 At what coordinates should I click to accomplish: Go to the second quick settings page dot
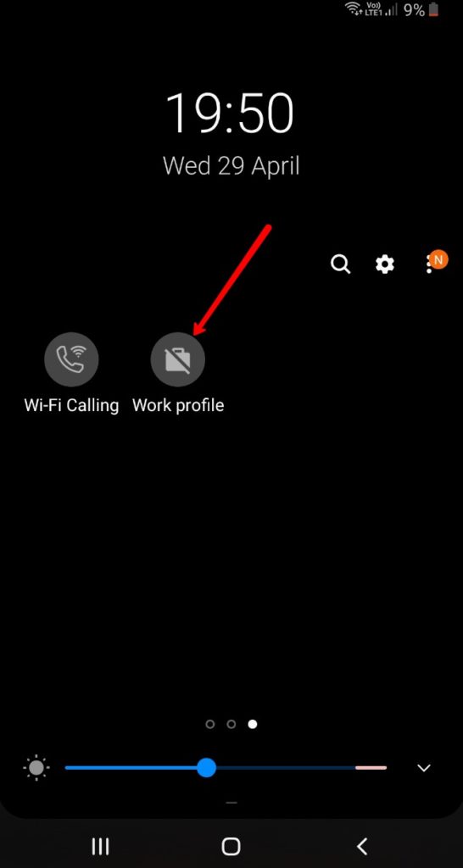coord(231,724)
